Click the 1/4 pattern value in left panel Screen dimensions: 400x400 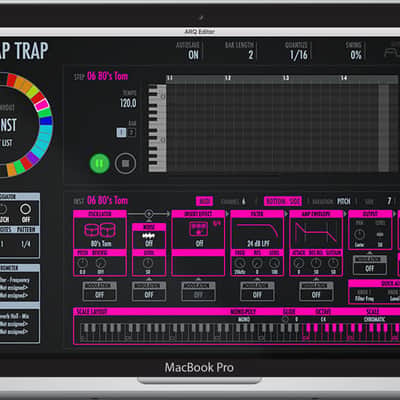[26, 244]
